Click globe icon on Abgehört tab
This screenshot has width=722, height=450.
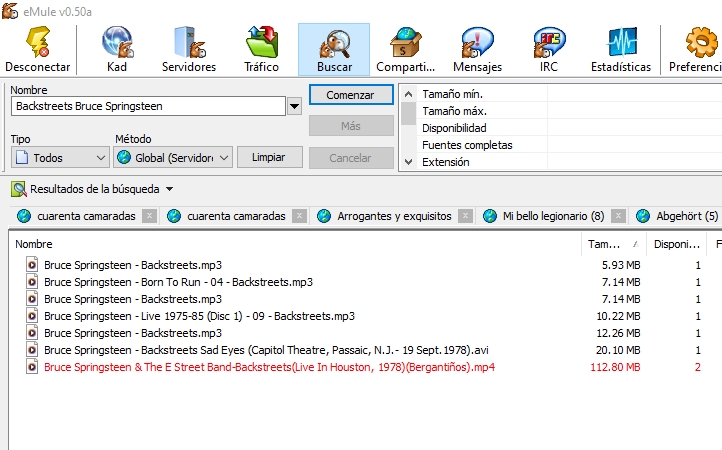coord(642,216)
